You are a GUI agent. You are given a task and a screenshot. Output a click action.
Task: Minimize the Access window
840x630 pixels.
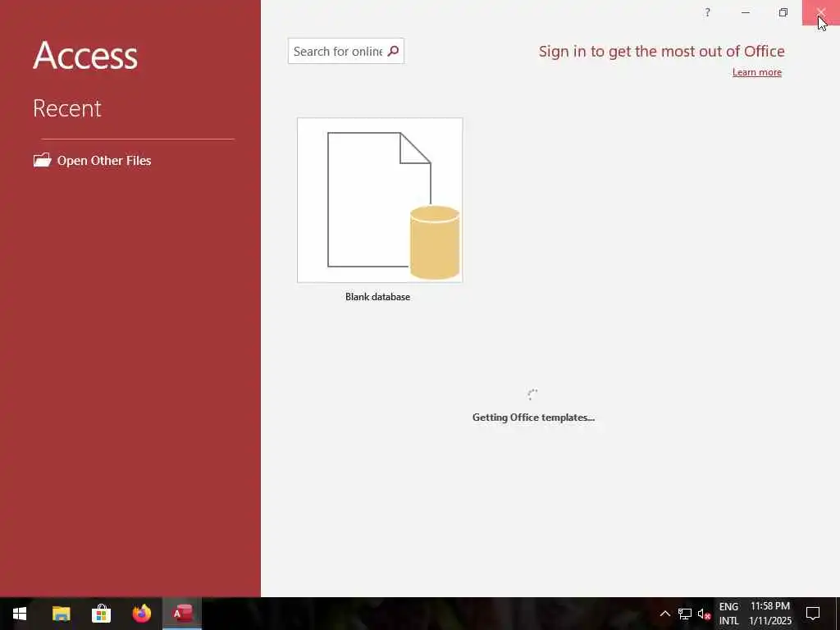pos(745,12)
